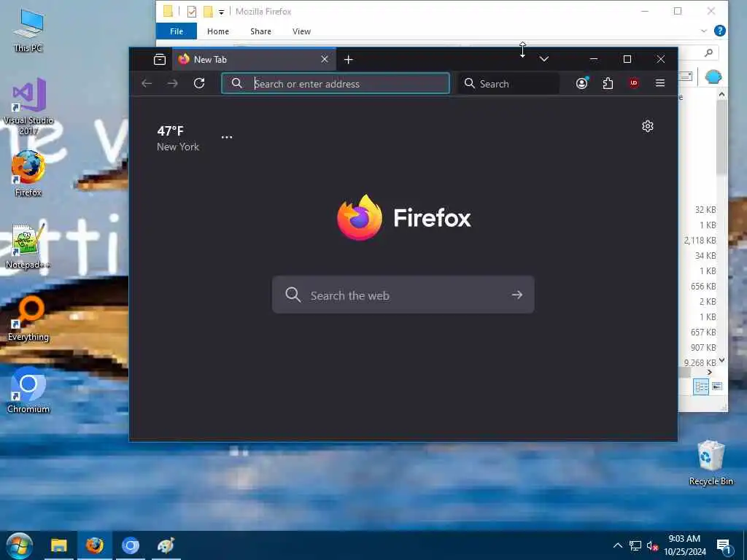Select Visual Studio 2017 desktop shortcut
The width and height of the screenshot is (747, 560).
tap(28, 106)
